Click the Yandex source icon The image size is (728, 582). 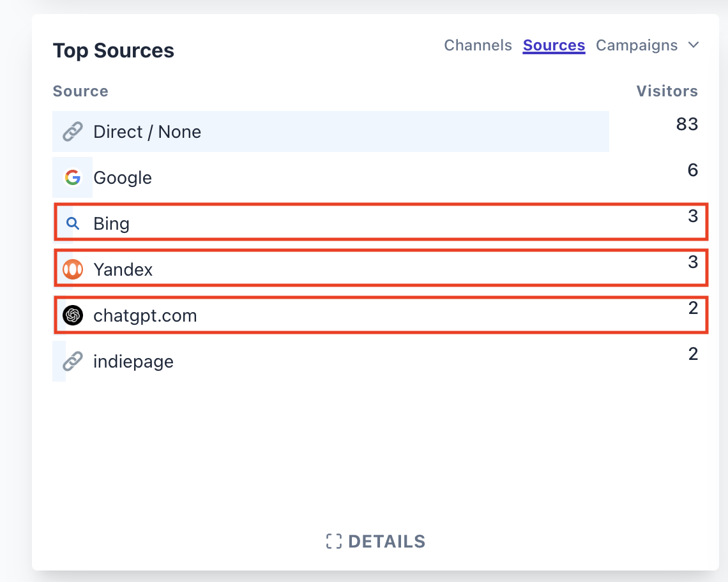[73, 269]
